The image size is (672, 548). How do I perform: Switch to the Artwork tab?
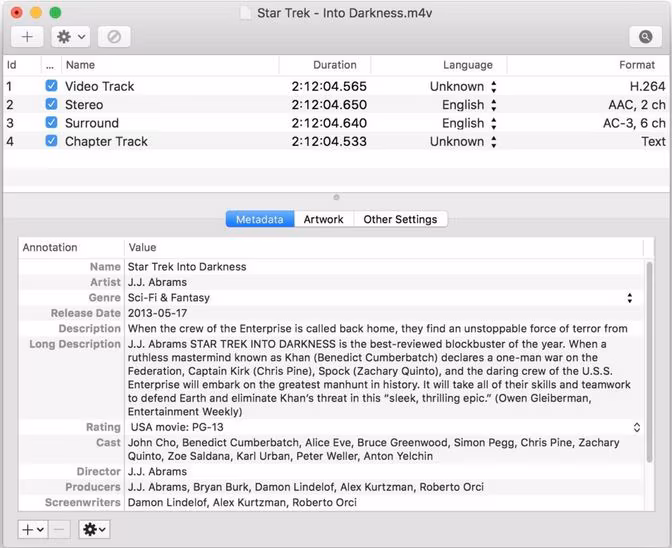point(324,219)
